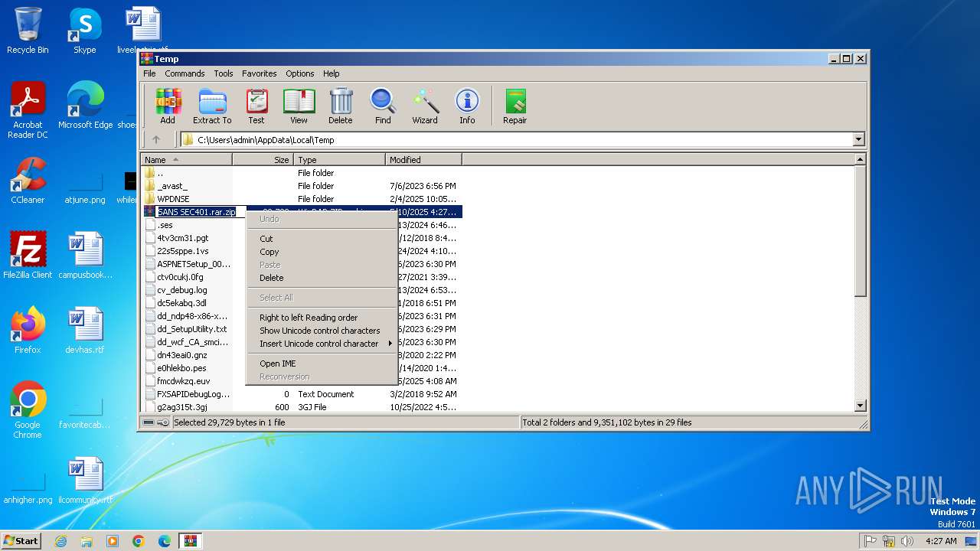
Task: Select the _avast_ folder
Action: (172, 186)
